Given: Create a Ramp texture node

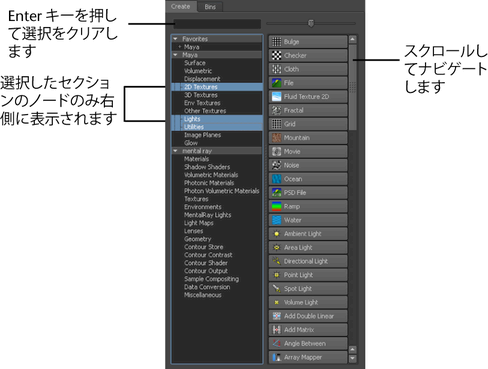Looking at the screenshot, I should (x=308, y=206).
